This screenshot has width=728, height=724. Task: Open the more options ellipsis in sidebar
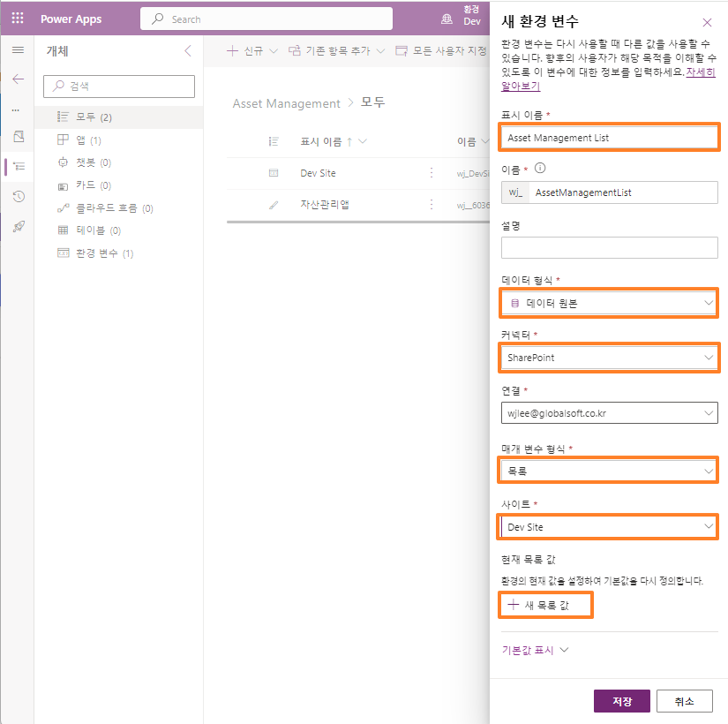(x=16, y=110)
